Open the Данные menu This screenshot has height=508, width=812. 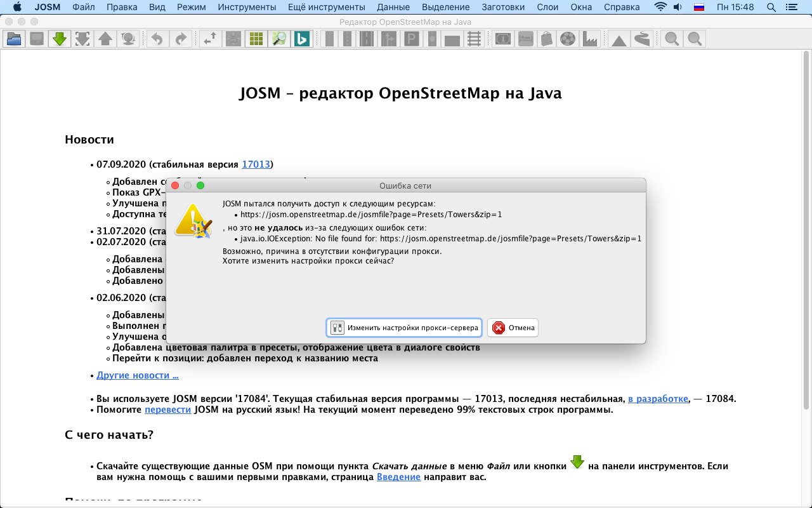coord(393,7)
